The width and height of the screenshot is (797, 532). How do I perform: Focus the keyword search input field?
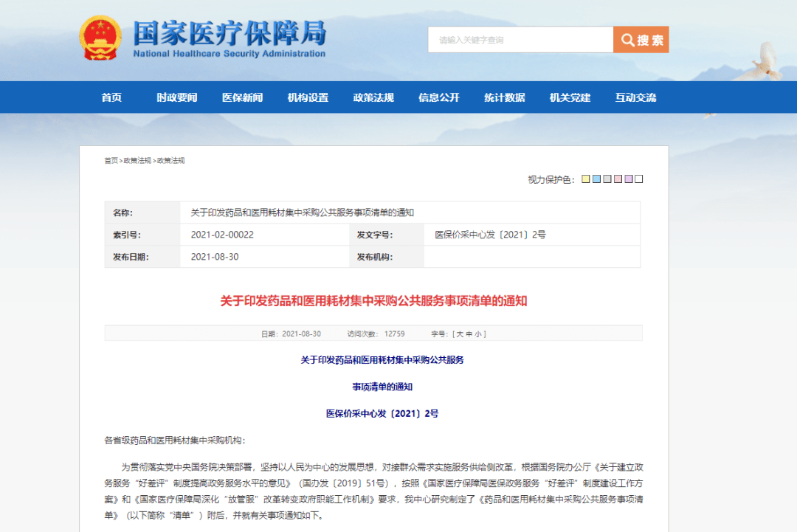[x=520, y=40]
